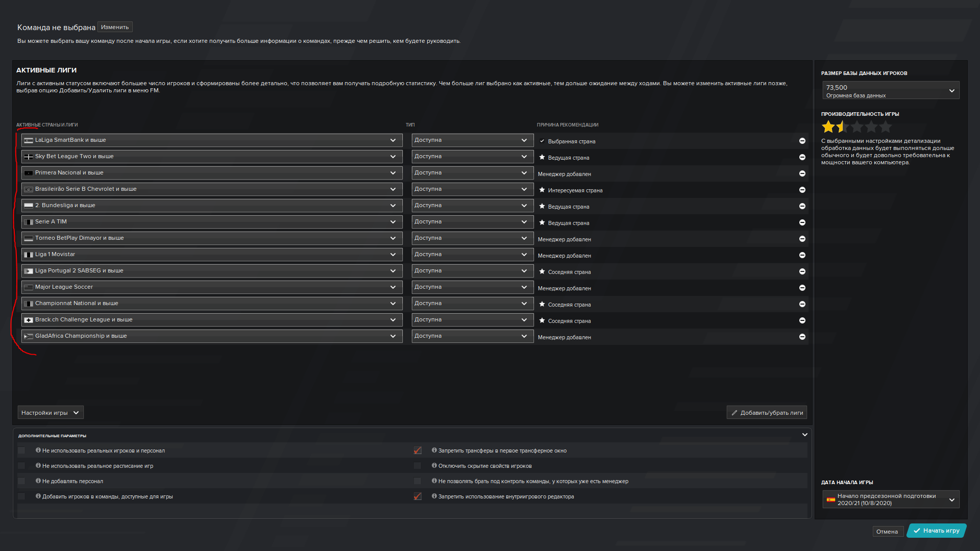Remove the LaLiga SmartBank league row
Screen dimensions: 980x551
[802, 141]
